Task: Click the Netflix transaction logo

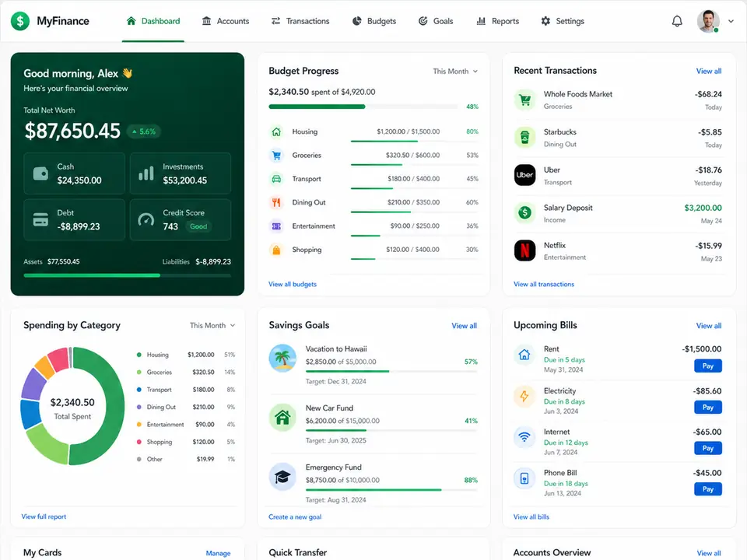Action: click(x=525, y=250)
